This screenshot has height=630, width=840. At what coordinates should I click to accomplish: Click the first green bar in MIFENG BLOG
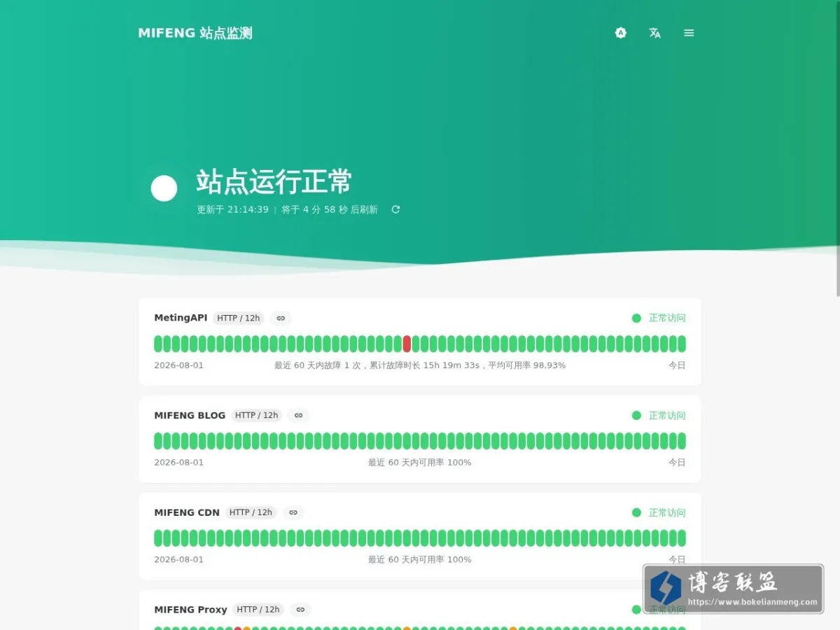pos(158,441)
